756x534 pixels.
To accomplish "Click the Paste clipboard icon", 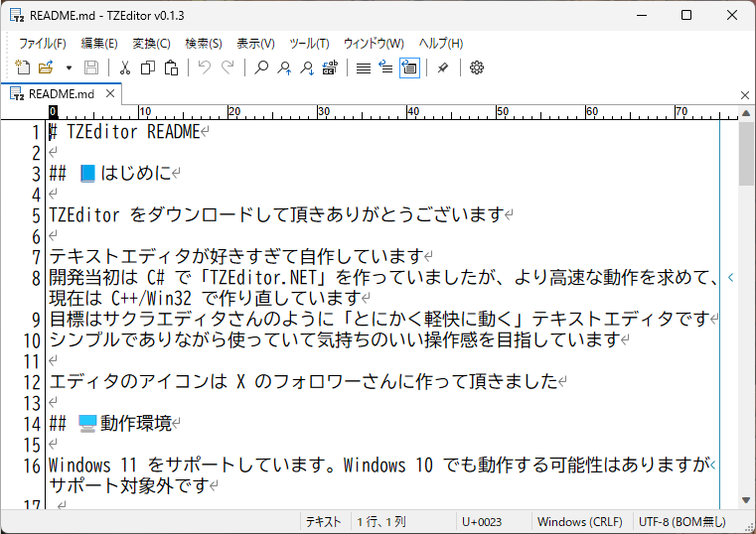I will point(171,67).
